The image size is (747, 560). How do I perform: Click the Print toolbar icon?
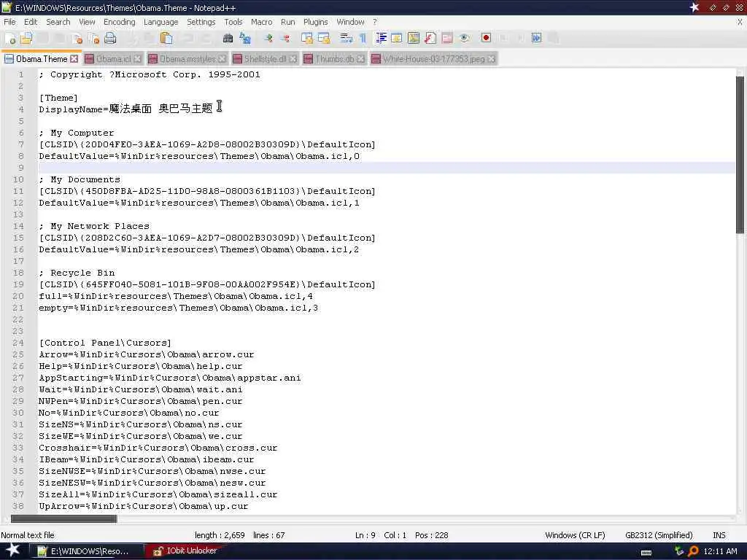point(110,38)
